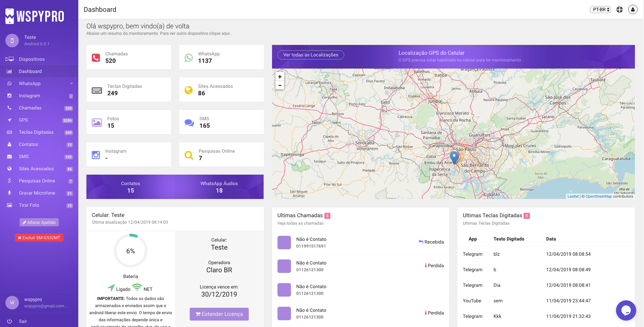This screenshot has height=327, width=644.
Task: Click the SMS chat bubbles icon
Action: tap(189, 123)
